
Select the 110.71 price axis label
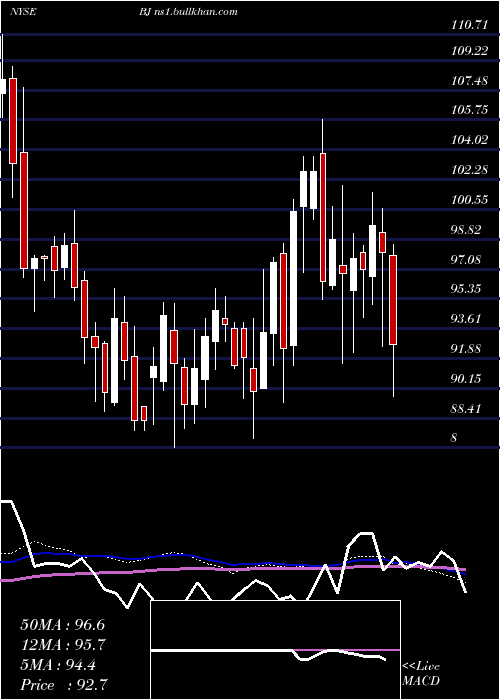point(469,25)
